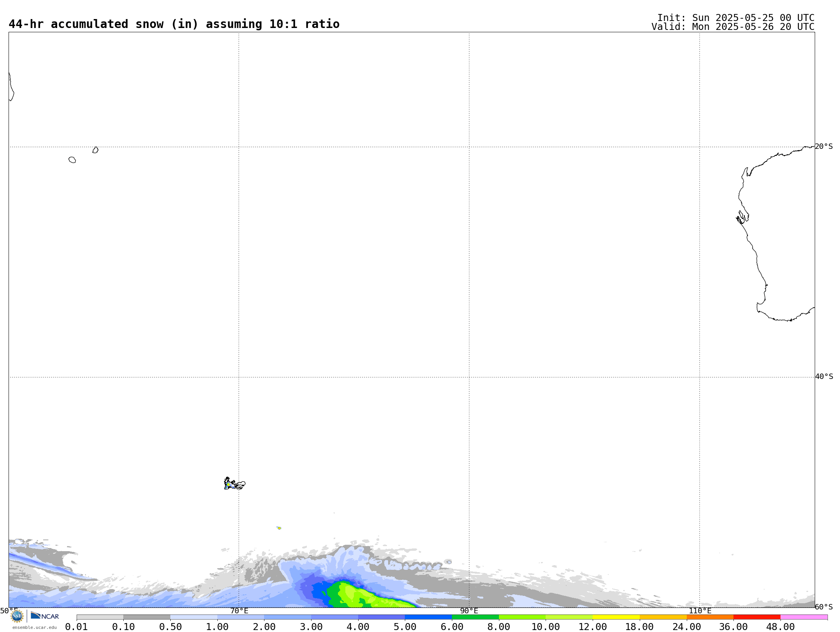
Task: Click the colorbar value label 6.00
Action: tap(452, 627)
